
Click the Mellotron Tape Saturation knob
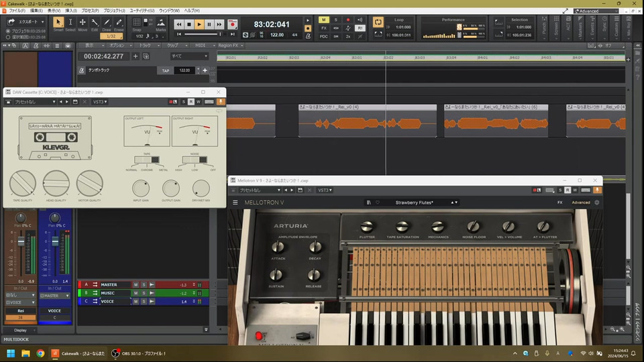pyautogui.click(x=402, y=226)
